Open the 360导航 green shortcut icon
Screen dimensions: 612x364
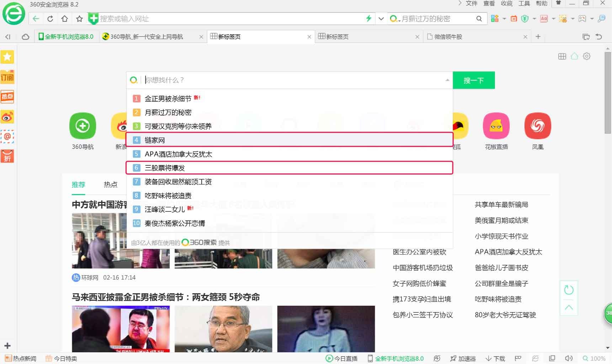(x=83, y=126)
